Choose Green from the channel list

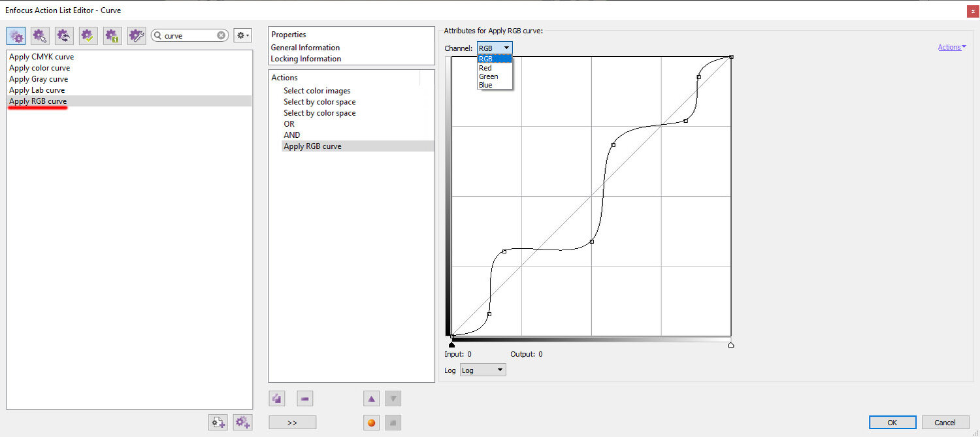[x=495, y=76]
